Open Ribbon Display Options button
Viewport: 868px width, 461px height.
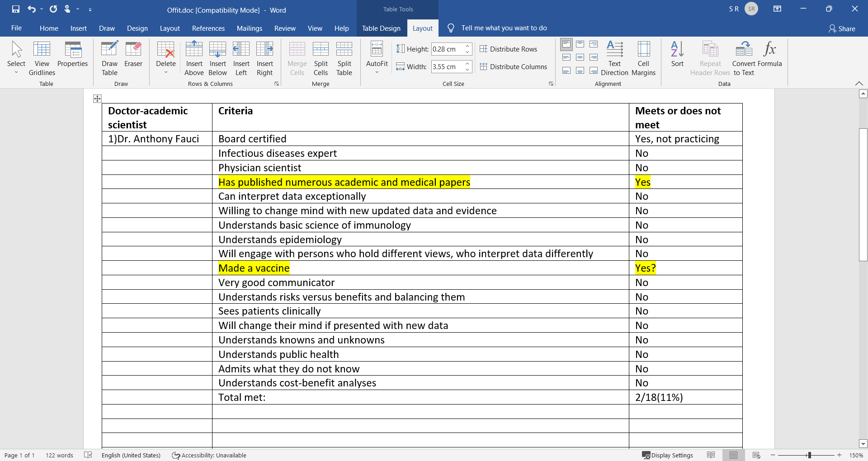point(778,9)
